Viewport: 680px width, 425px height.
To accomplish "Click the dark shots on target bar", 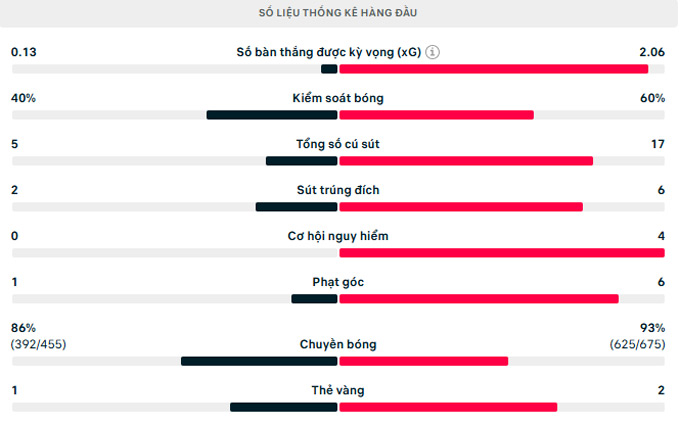I will coord(297,207).
